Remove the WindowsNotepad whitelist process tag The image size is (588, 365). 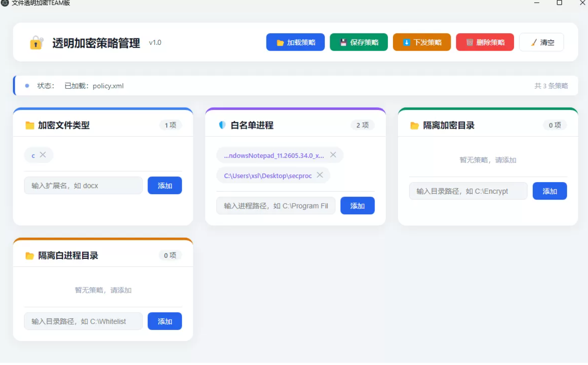[x=333, y=155]
